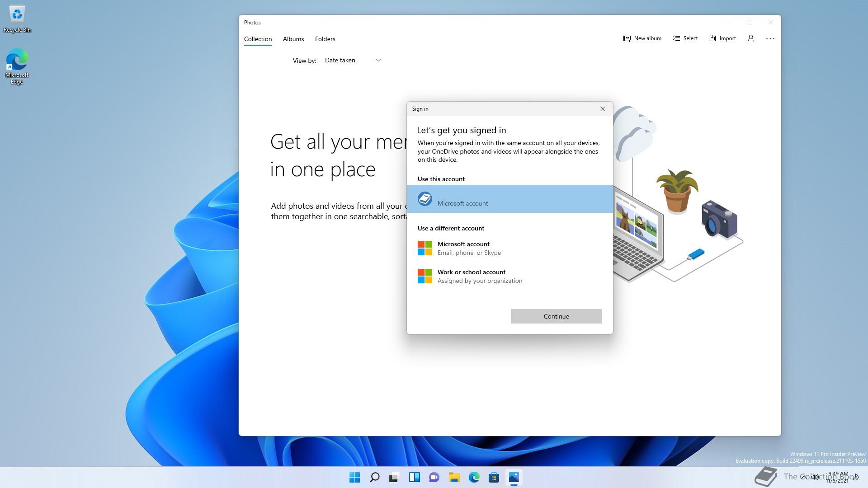This screenshot has height=488, width=868.
Task: Switch to the Albums tab
Action: (x=293, y=39)
